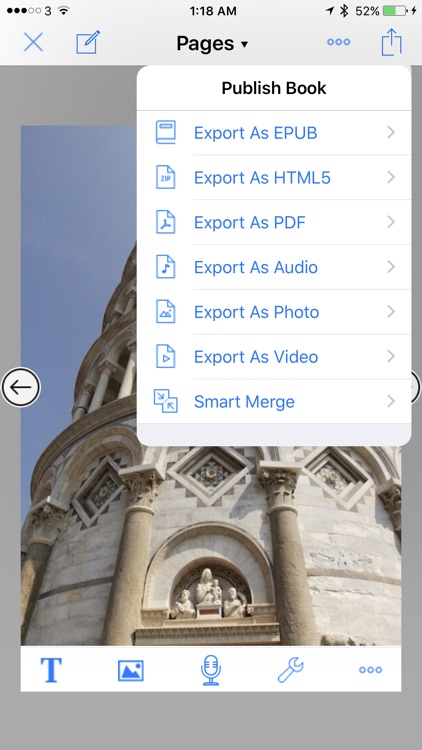Tap the video play file icon
This screenshot has height=750, width=422.
[x=166, y=356]
